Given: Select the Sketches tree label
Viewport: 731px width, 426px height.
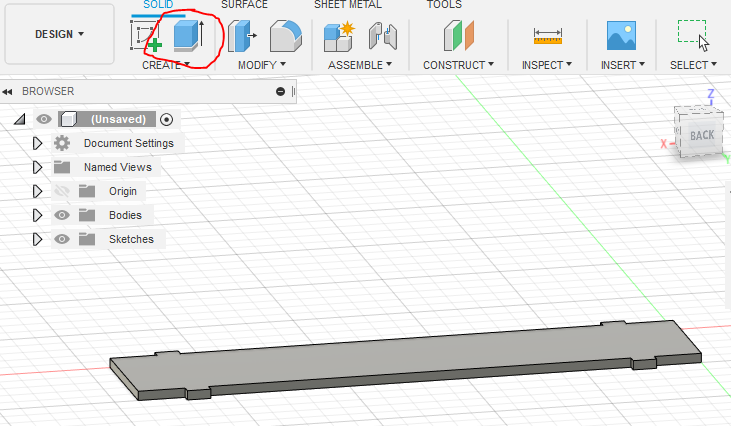Looking at the screenshot, I should tap(131, 239).
